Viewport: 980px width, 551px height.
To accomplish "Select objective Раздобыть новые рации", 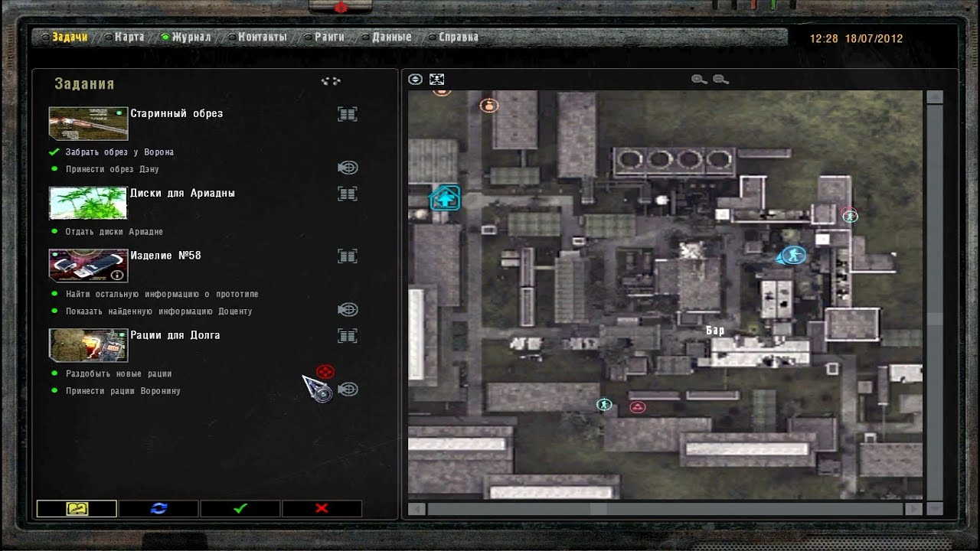I will coord(119,373).
